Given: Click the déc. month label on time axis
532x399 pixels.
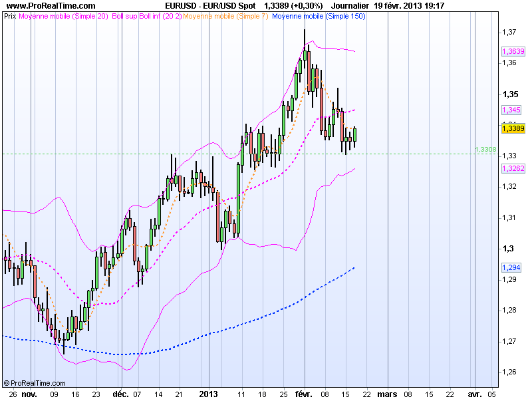Looking at the screenshot, I should tap(121, 394).
